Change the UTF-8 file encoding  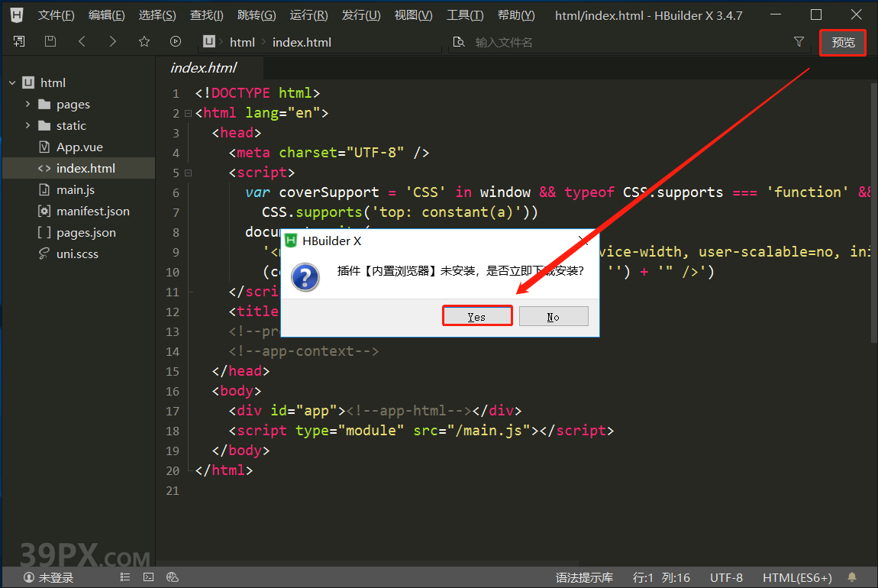[726, 577]
